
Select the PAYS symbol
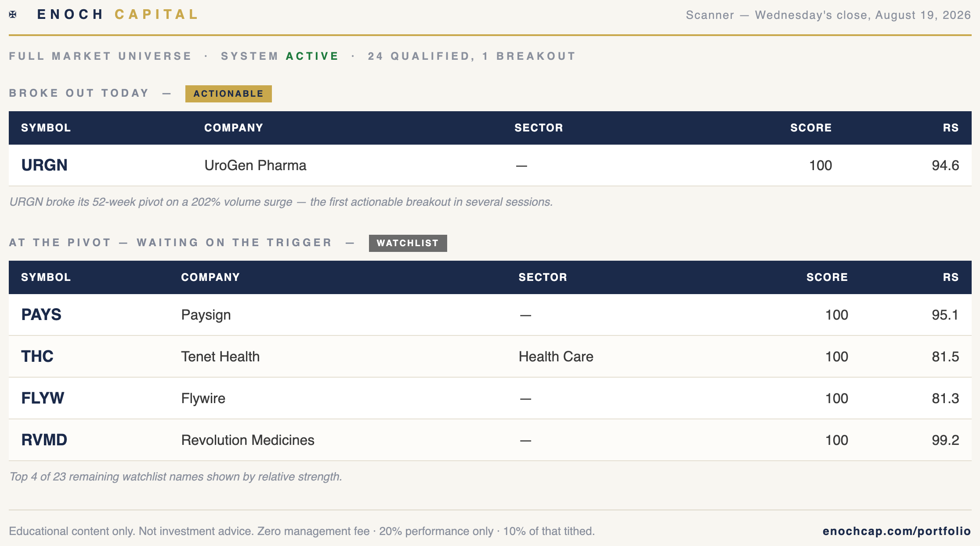tap(41, 315)
